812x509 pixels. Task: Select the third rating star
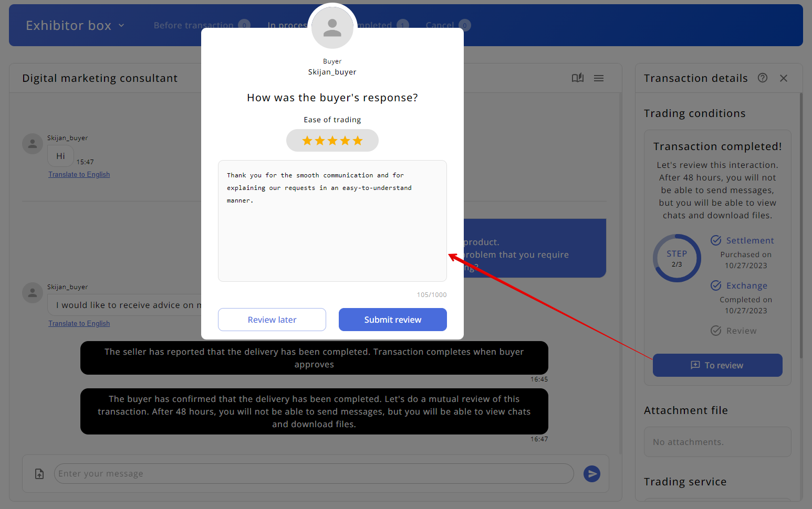tap(332, 141)
